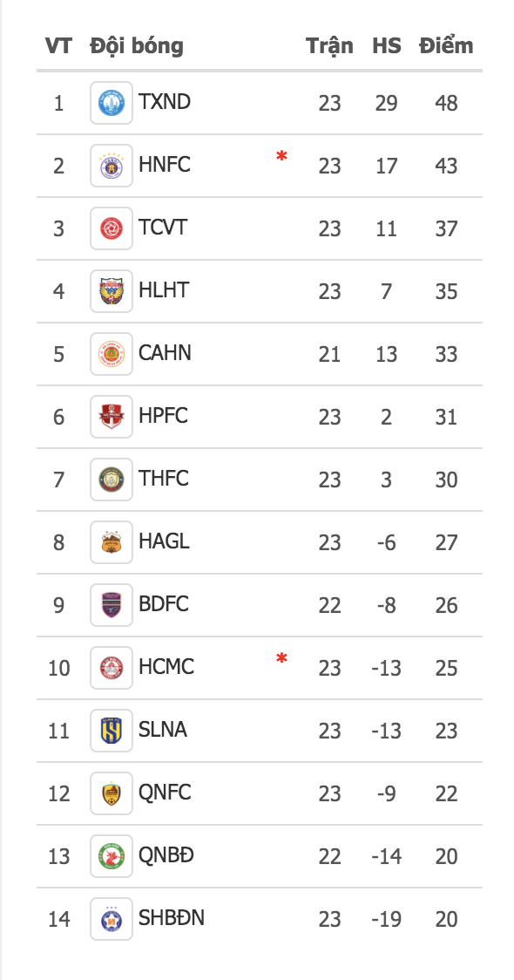Click the red asterisk beside HCMC

[x=281, y=658]
